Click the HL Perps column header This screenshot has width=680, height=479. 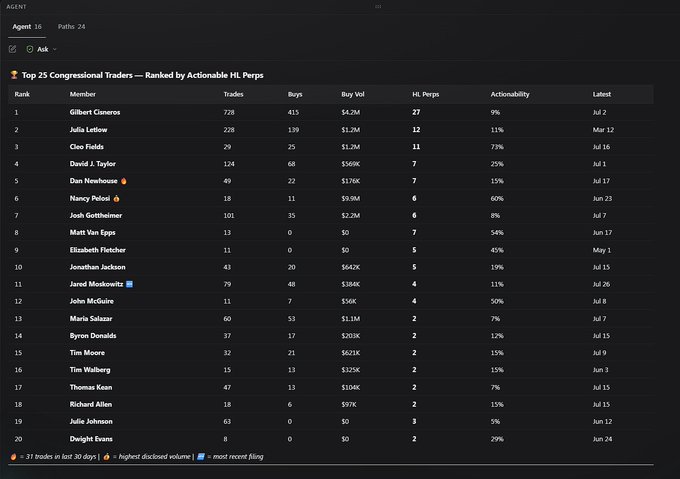coord(425,94)
